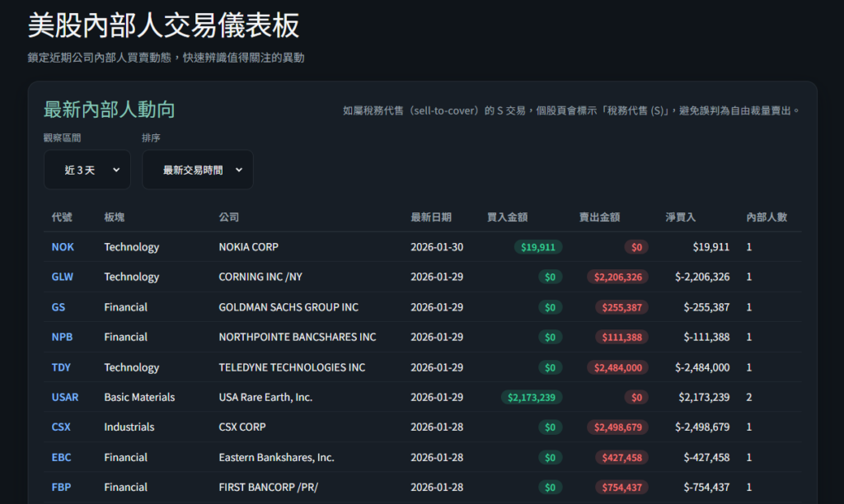
Task: Click the 淨買入 column header
Action: click(x=681, y=217)
